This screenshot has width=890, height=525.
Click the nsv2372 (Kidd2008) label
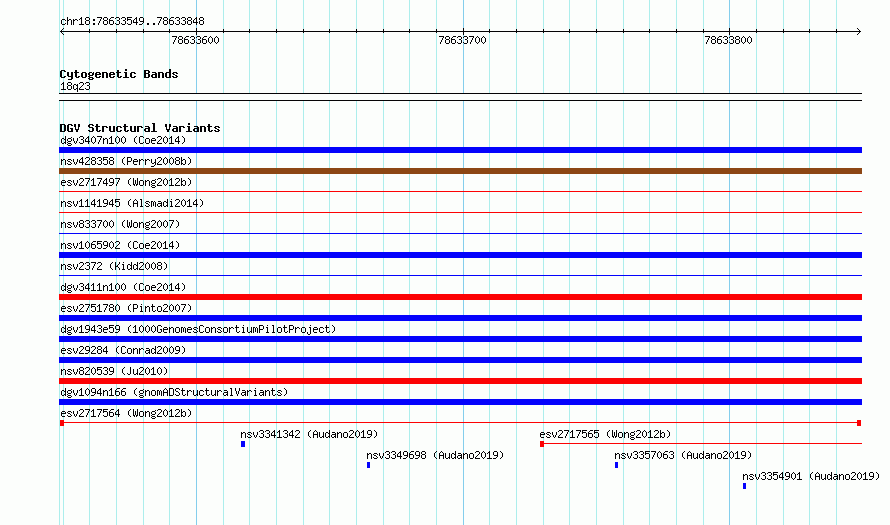(114, 266)
